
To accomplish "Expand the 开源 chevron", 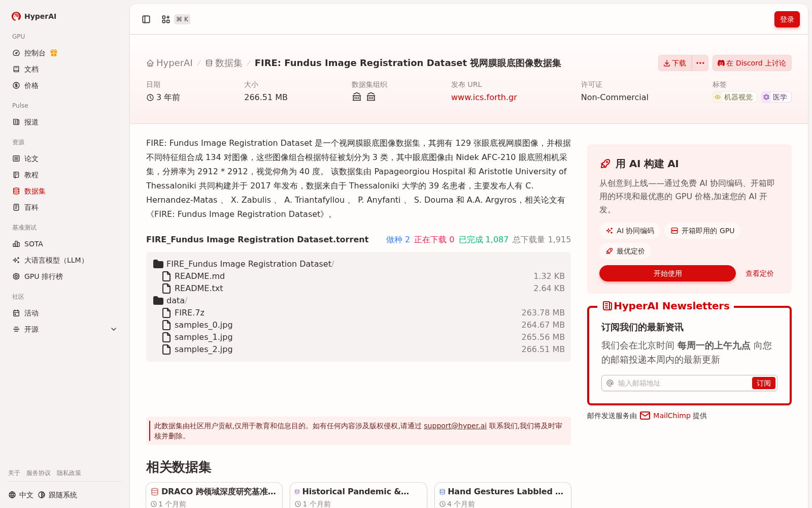I will coord(114,329).
